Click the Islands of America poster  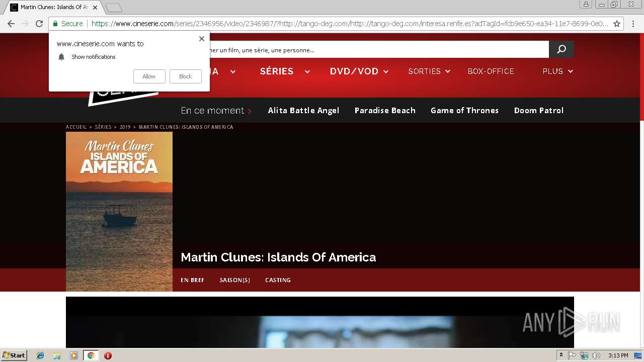(x=119, y=212)
